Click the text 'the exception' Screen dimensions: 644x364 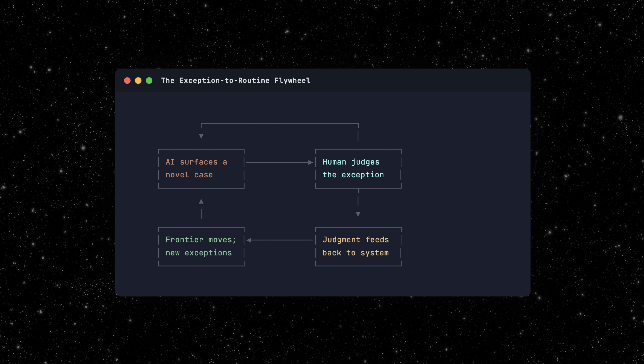pos(353,175)
